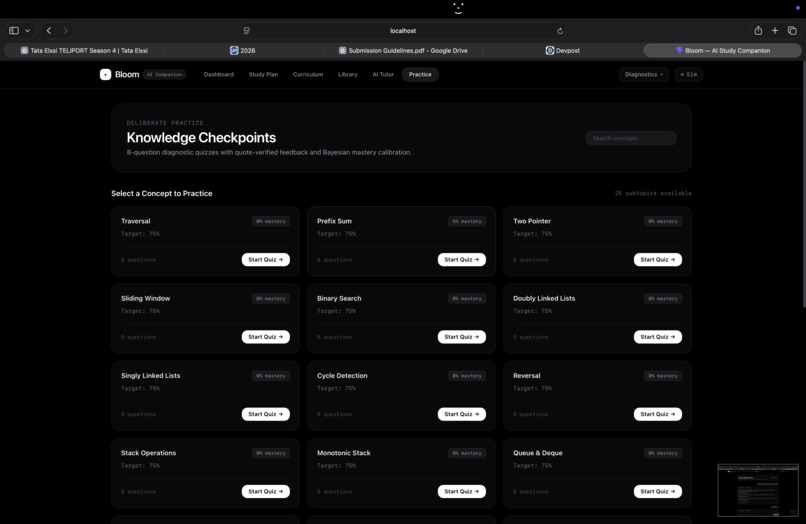Open a new tab with plus icon
Viewport: 806px width, 524px height.
pyautogui.click(x=775, y=31)
